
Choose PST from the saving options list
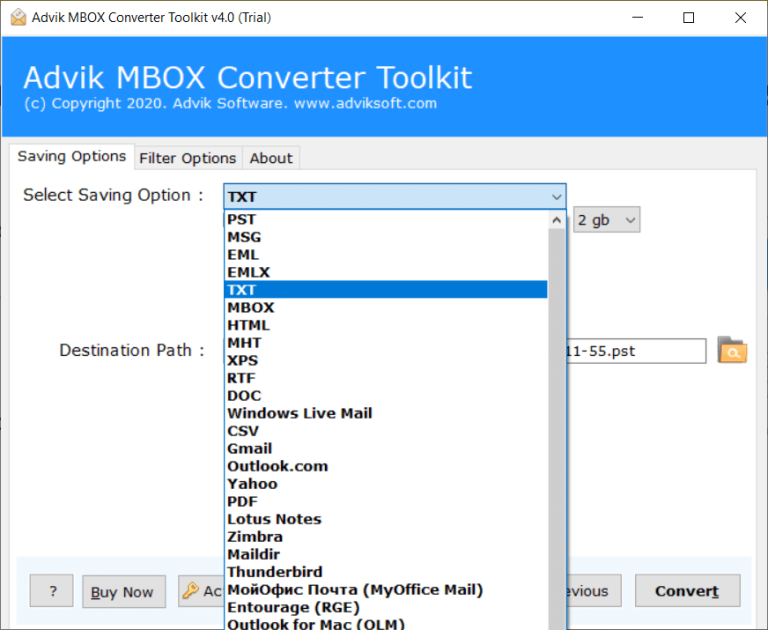coord(241,220)
